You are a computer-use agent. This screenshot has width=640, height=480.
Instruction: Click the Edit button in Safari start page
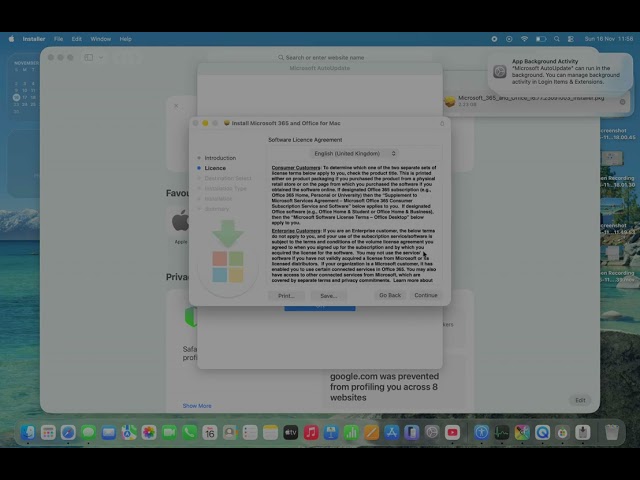click(x=580, y=400)
